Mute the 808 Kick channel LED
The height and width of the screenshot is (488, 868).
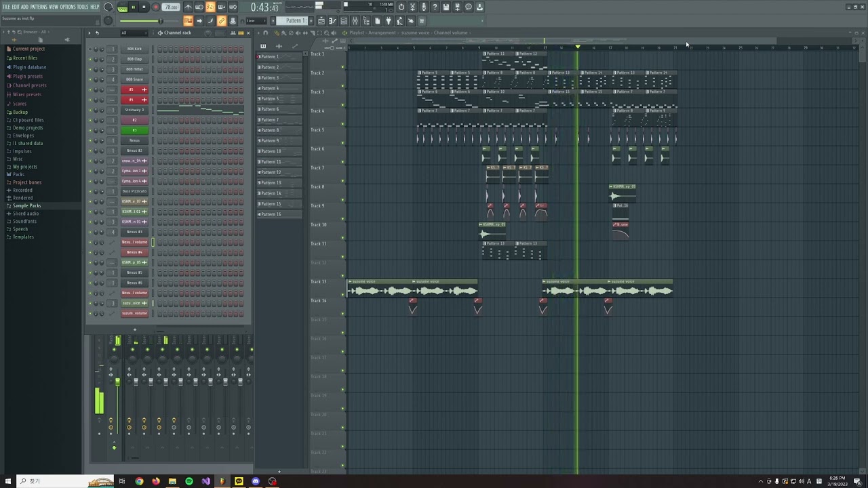pos(90,49)
